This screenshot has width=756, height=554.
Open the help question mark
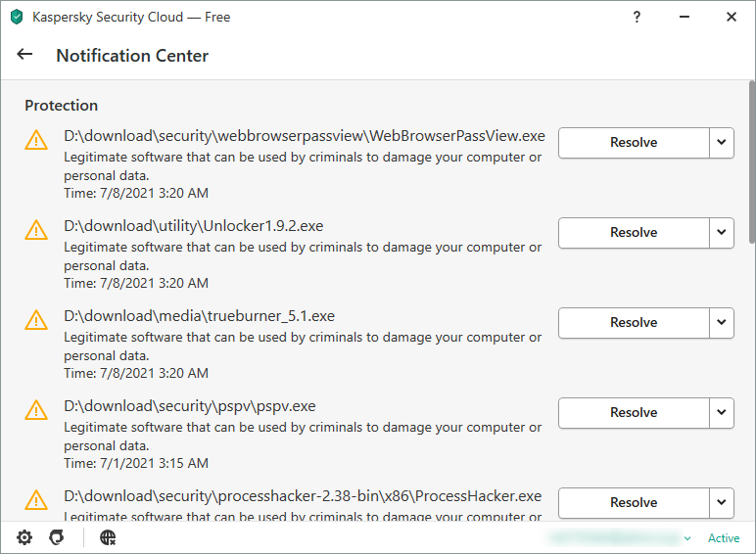637,17
